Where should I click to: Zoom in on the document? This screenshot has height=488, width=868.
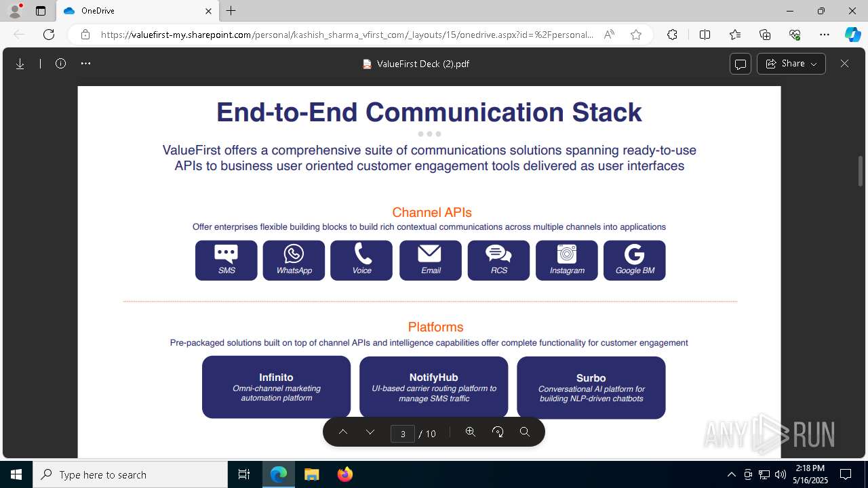click(470, 432)
